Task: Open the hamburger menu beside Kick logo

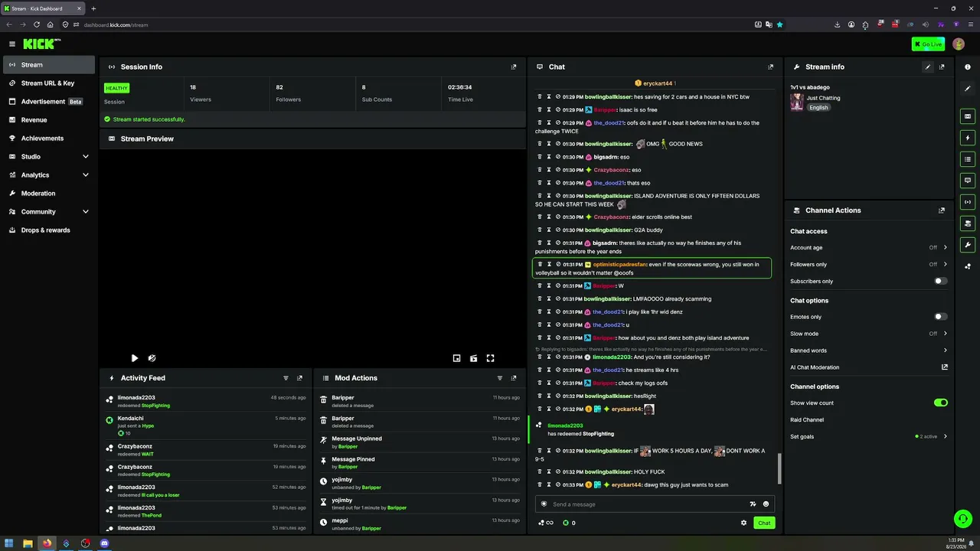Action: tap(12, 44)
